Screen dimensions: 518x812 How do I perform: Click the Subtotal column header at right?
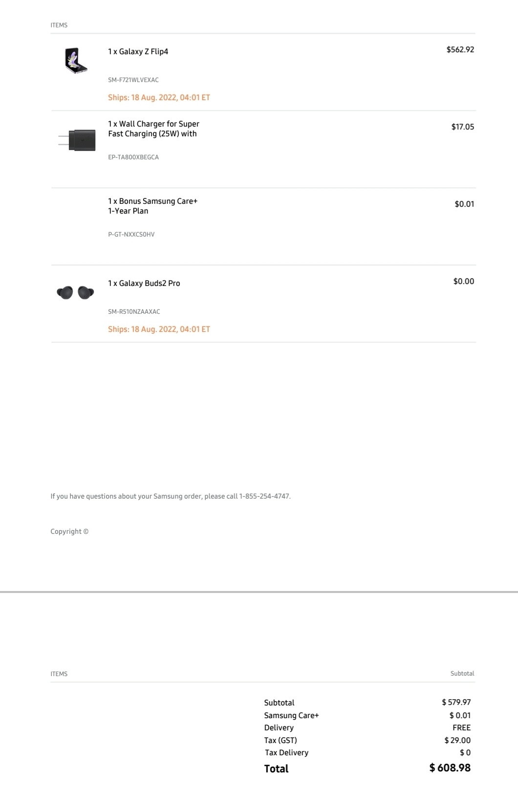pyautogui.click(x=462, y=673)
